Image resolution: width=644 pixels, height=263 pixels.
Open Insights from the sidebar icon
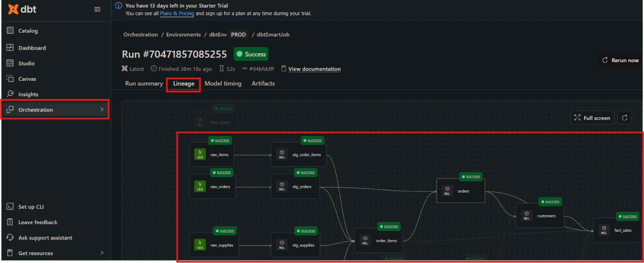point(10,94)
